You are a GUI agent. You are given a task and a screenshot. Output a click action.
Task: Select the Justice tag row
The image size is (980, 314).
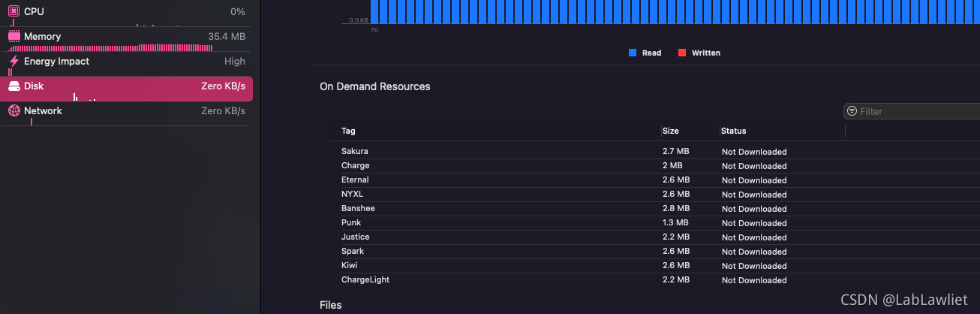pyautogui.click(x=654, y=237)
